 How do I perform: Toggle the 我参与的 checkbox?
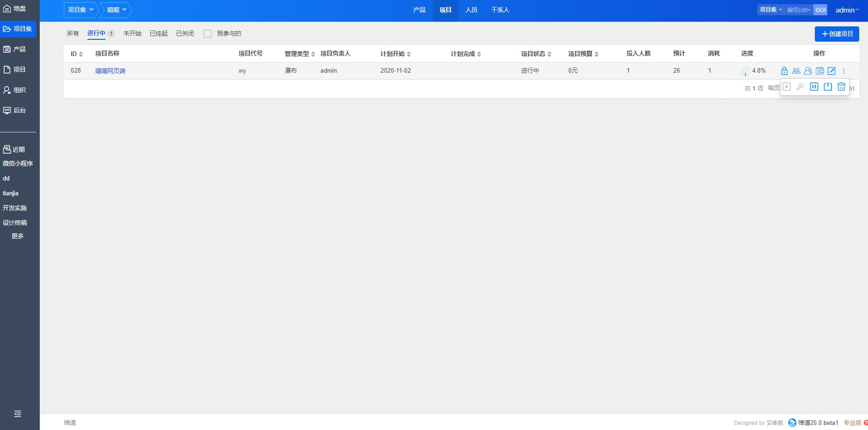[x=208, y=34]
